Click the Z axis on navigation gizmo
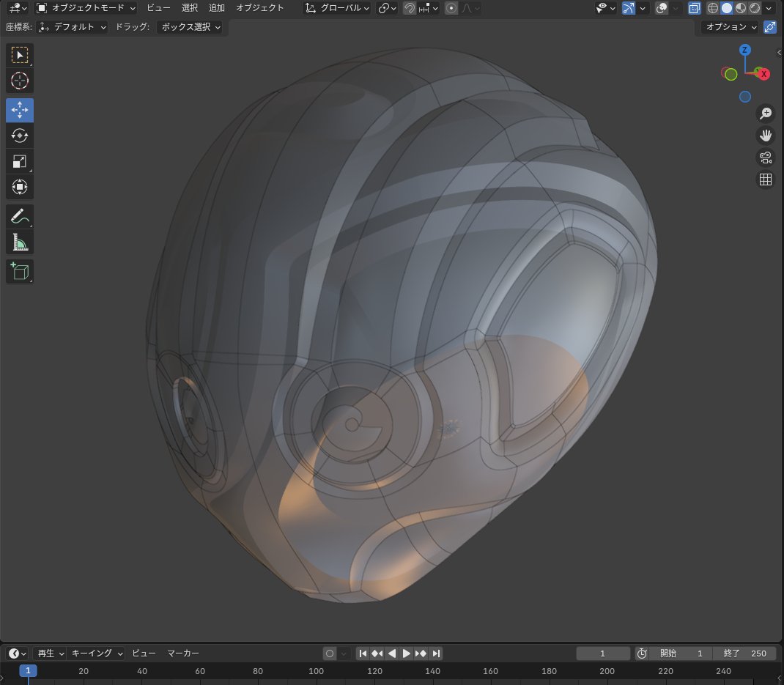The image size is (784, 685). tap(745, 50)
